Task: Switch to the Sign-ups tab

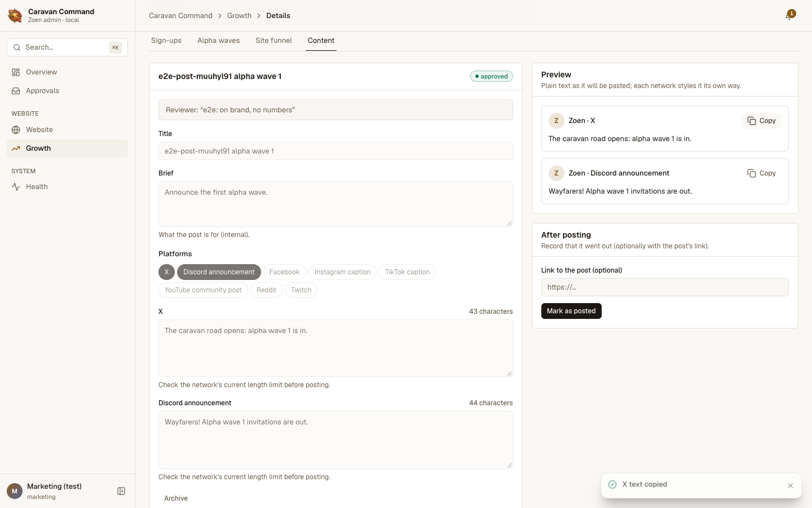Action: tap(166, 41)
